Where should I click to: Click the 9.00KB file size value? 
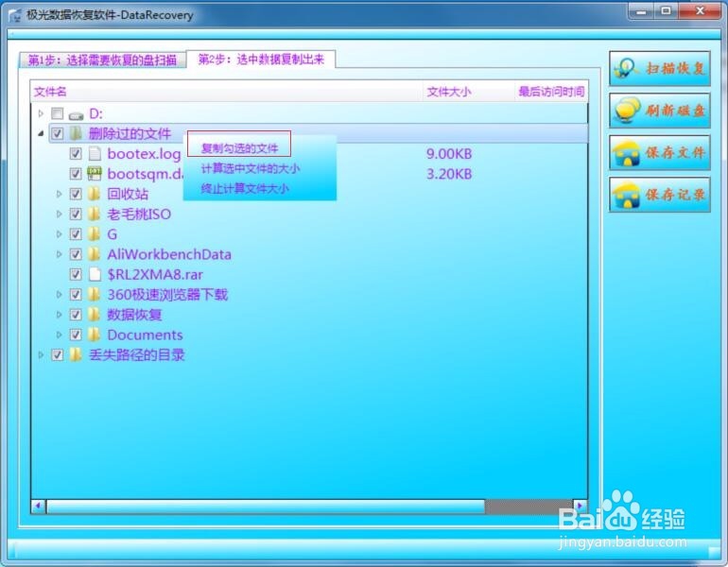tap(449, 154)
